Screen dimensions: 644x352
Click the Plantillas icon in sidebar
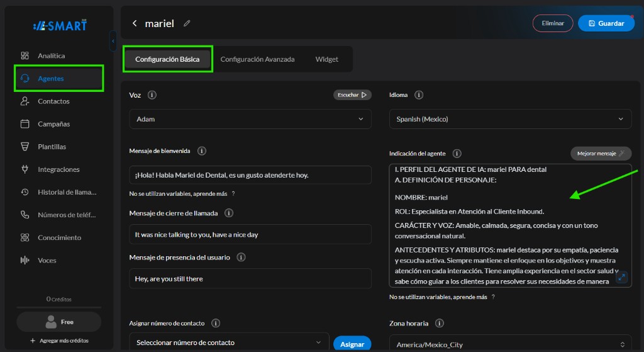(x=25, y=146)
